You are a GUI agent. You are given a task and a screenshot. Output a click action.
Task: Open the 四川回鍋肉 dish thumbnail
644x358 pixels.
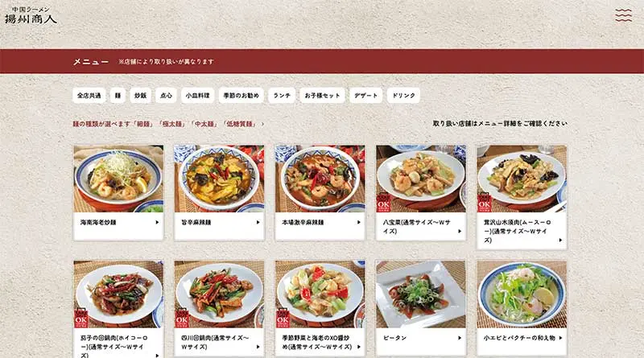(x=219, y=294)
